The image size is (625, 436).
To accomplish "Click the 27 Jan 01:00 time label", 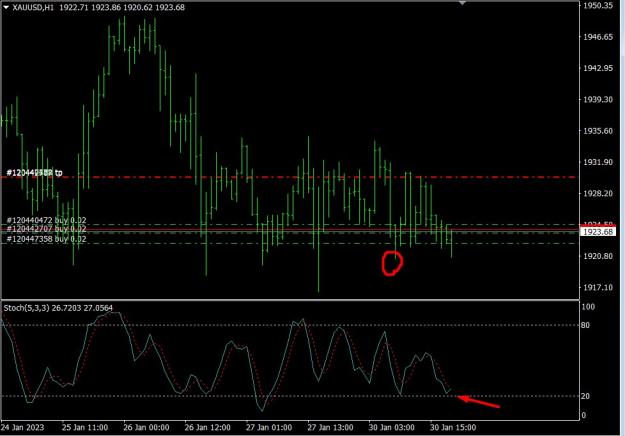I will pyautogui.click(x=269, y=428).
